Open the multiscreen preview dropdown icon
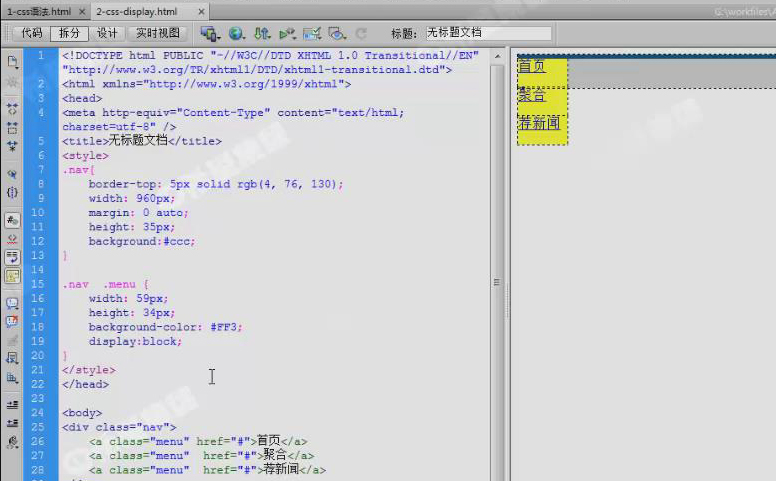Screen dimensions: 776x481 [x=210, y=33]
